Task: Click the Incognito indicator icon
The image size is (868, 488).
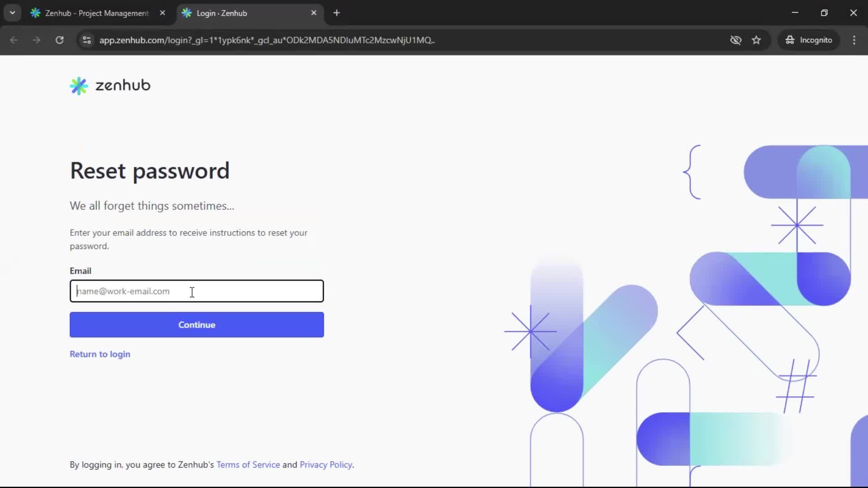Action: point(789,40)
